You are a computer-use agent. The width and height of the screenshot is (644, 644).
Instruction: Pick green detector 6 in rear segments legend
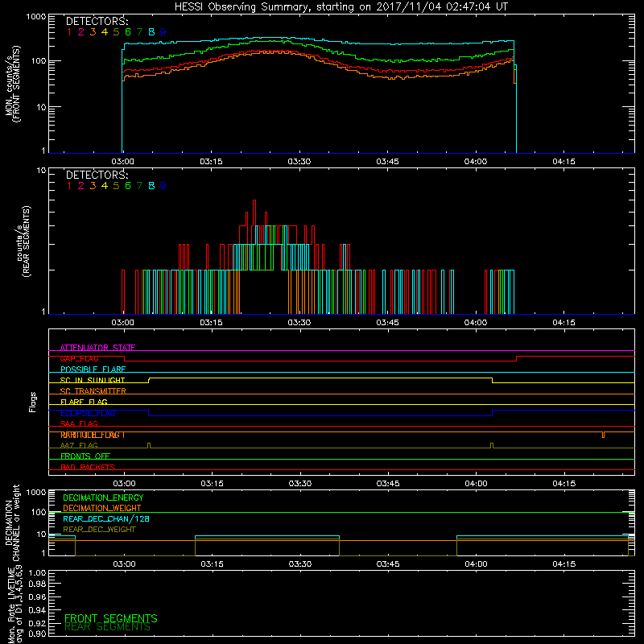click(128, 186)
